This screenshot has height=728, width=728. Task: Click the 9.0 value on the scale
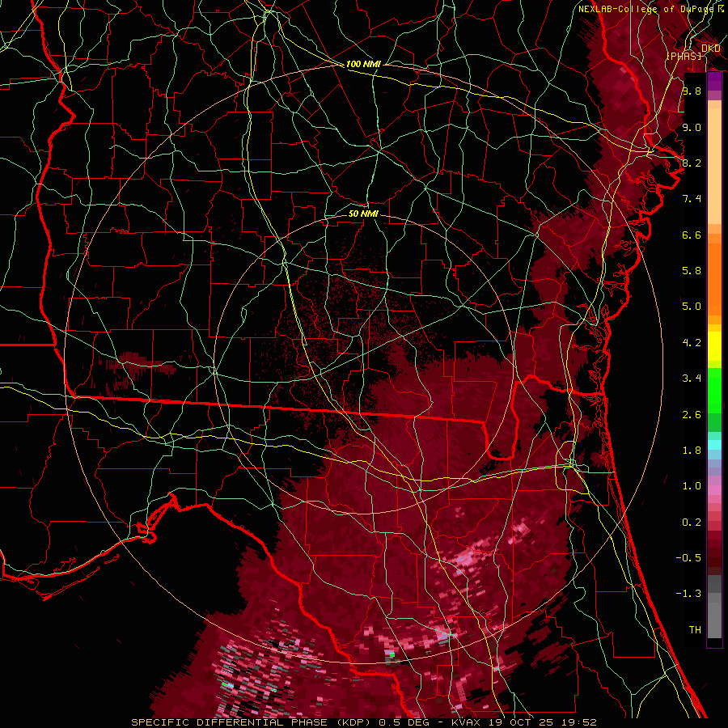click(692, 127)
